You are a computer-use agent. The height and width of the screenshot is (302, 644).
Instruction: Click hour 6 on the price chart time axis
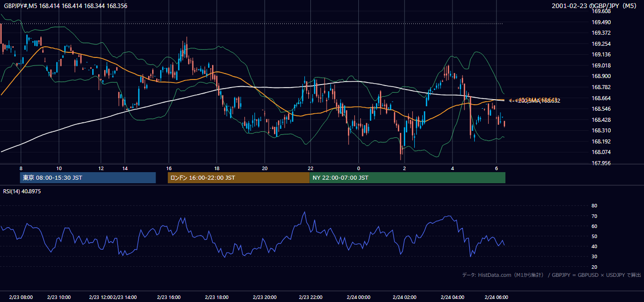pyautogui.click(x=497, y=168)
